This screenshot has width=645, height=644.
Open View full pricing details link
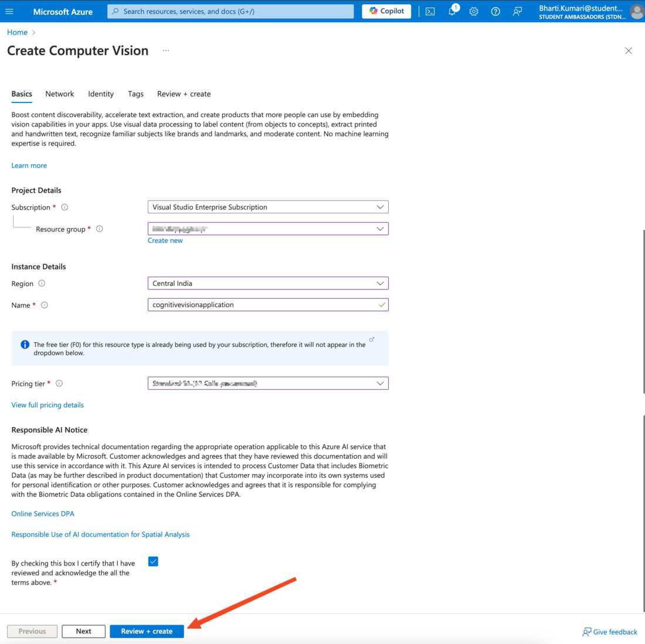[47, 405]
